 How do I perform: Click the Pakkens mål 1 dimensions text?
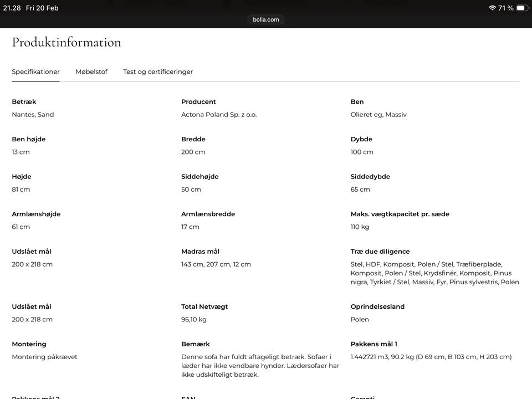(x=431, y=357)
